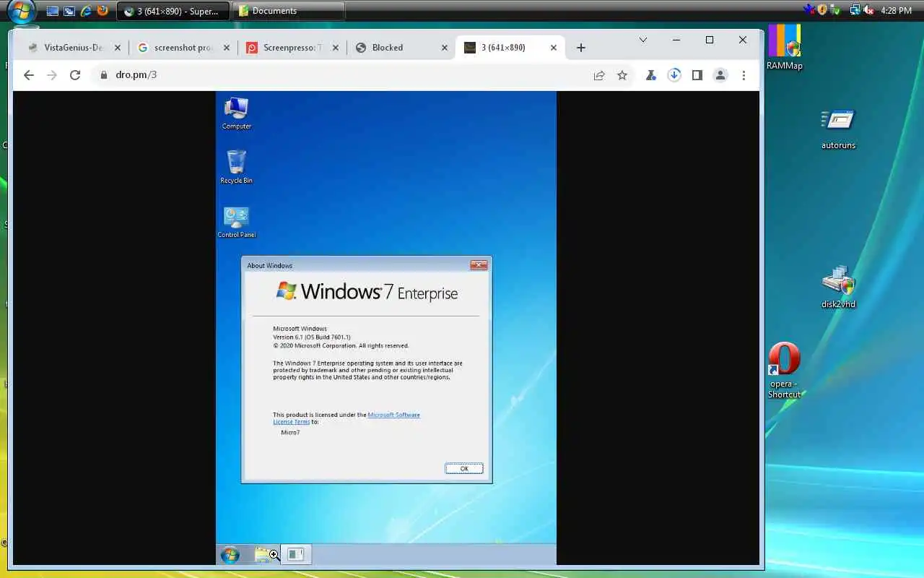Image resolution: width=924 pixels, height=578 pixels.
Task: Switch to Screenpresso tab
Action: (292, 48)
